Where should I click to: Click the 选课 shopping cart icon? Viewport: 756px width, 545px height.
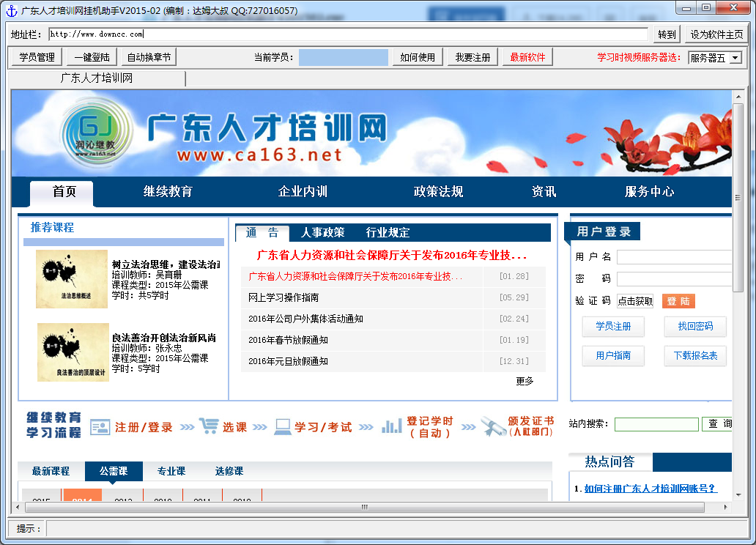coord(208,426)
